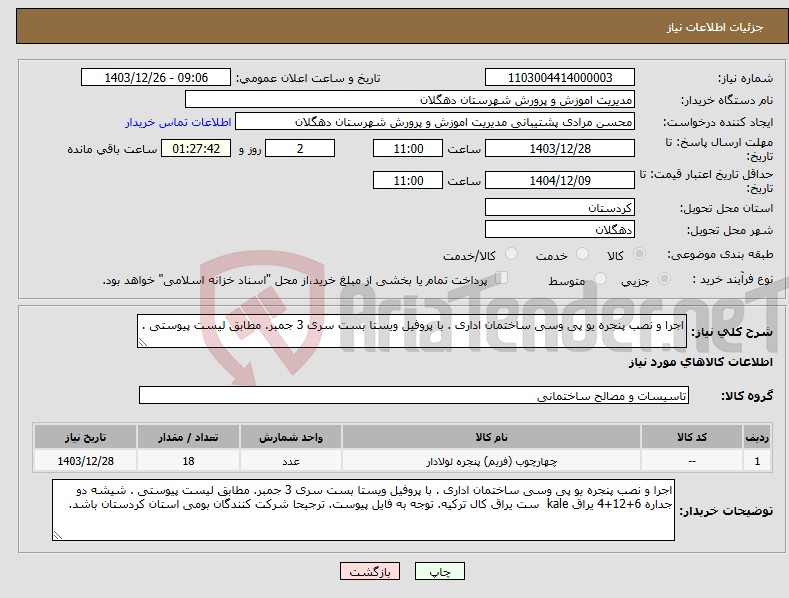Click the resize handle of شرح کلی نیاز textarea
Screen dimensions: 789x598
[142, 343]
